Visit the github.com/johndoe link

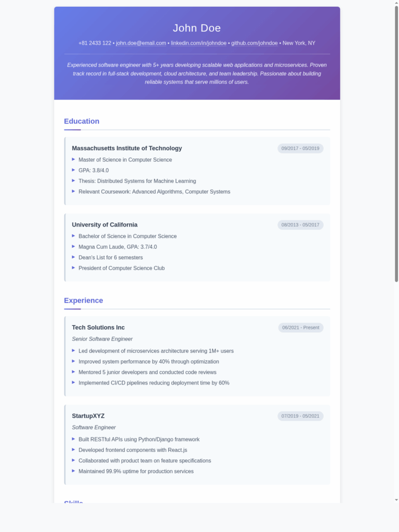[255, 43]
